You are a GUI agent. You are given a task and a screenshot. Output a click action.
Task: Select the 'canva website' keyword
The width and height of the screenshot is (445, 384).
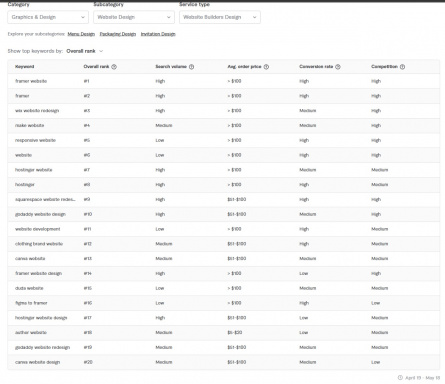(x=30, y=259)
